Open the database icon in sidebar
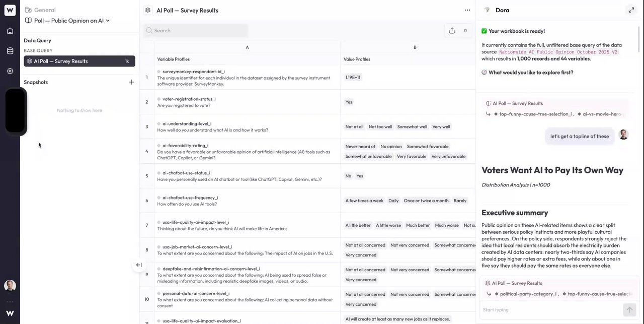The width and height of the screenshot is (644, 324). (x=10, y=51)
